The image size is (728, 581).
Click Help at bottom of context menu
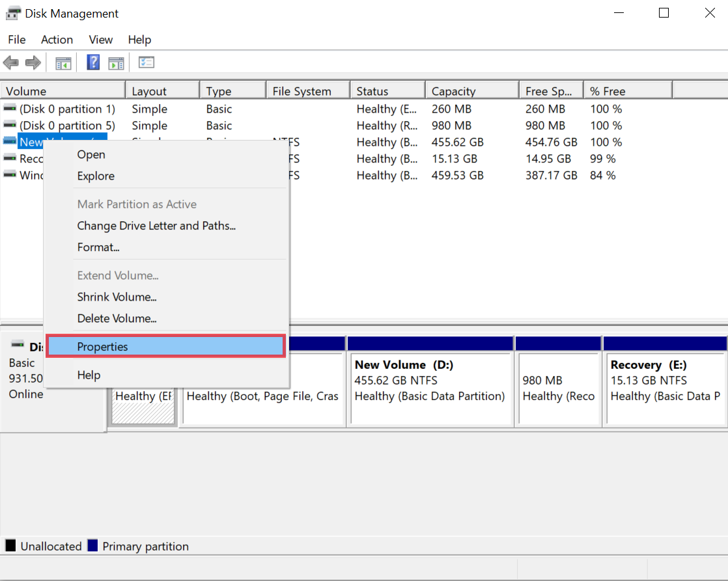[x=167, y=375]
